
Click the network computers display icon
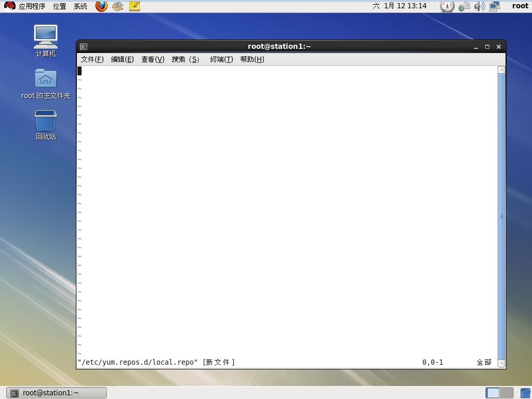click(495, 6)
